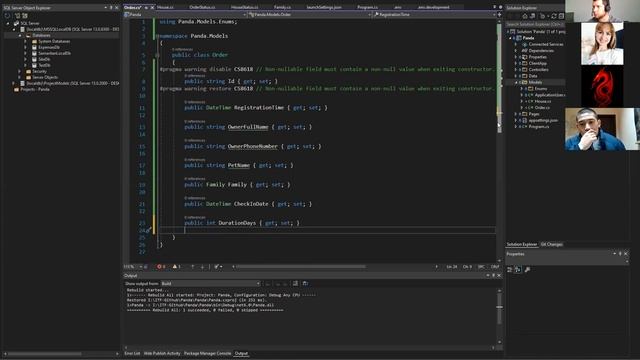Select Order.cs in Solution Explorer
640x360 pixels.
pyautogui.click(x=542, y=108)
